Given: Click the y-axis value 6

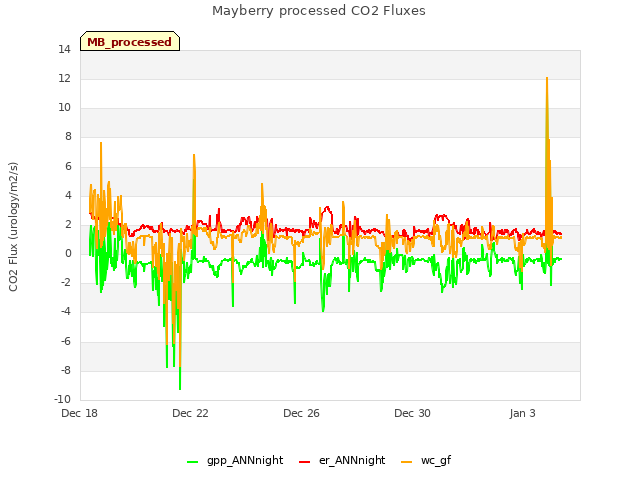Looking at the screenshot, I should pyautogui.click(x=68, y=166).
